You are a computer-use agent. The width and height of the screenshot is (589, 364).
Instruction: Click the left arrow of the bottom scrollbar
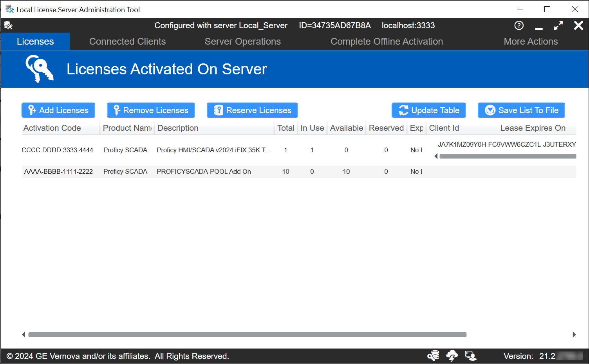tap(23, 335)
